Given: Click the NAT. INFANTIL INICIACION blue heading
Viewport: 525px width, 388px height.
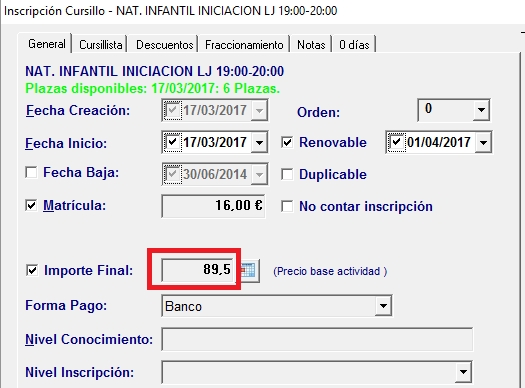Looking at the screenshot, I should pos(155,71).
